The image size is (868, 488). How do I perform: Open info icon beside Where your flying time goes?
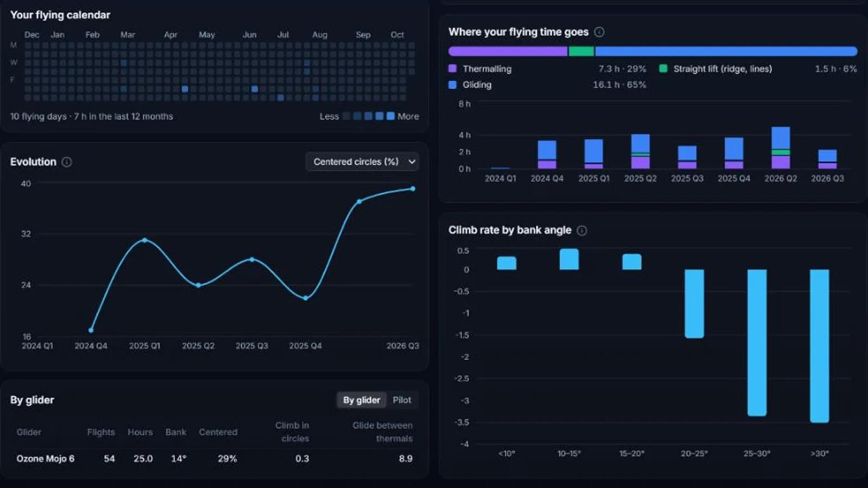coord(599,32)
